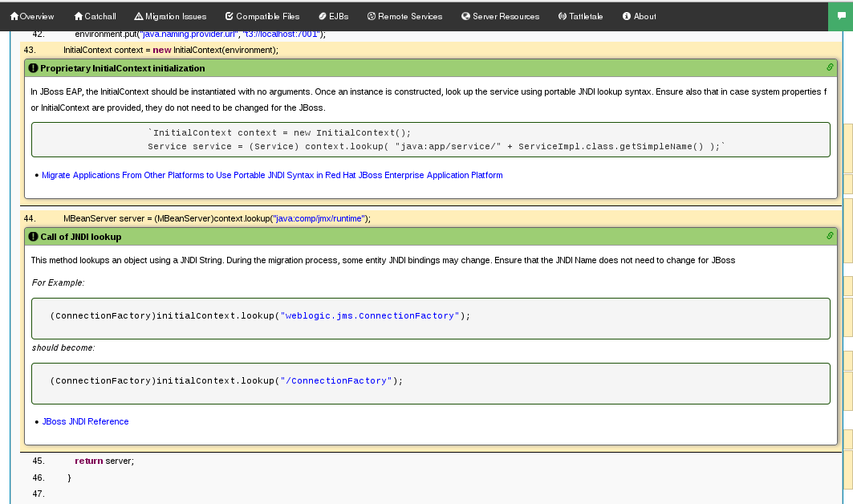Image resolution: width=853 pixels, height=504 pixels.
Task: Click source line 43 with new InitialContext
Action: pos(170,50)
